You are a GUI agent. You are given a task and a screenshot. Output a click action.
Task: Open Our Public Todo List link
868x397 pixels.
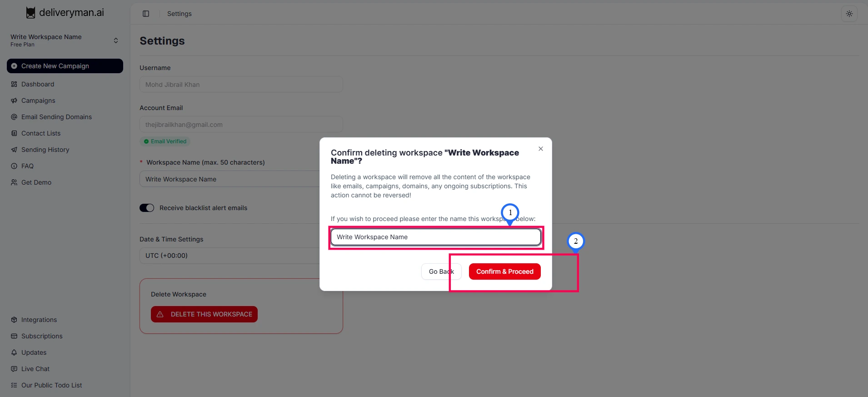point(51,385)
